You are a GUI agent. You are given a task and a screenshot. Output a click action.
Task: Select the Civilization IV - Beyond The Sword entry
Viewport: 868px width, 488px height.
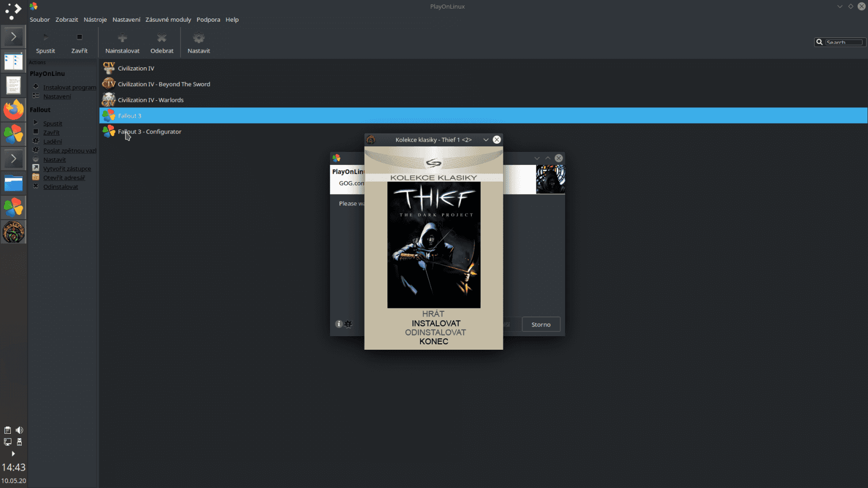(164, 84)
